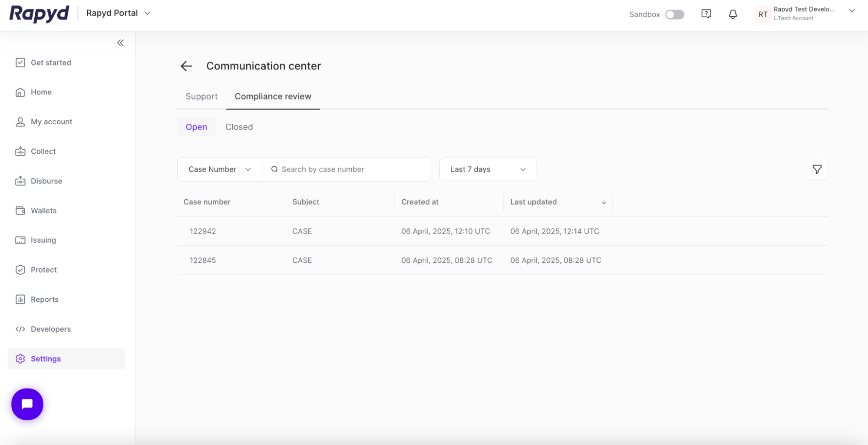The height and width of the screenshot is (445, 868).
Task: Click the Issuing card icon
Action: [x=20, y=240]
